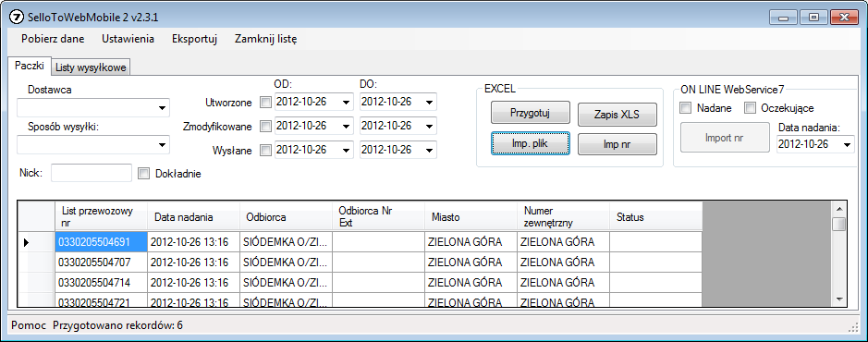The image size is (868, 342).
Task: Click the table scrollbar down arrow
Action: [839, 299]
